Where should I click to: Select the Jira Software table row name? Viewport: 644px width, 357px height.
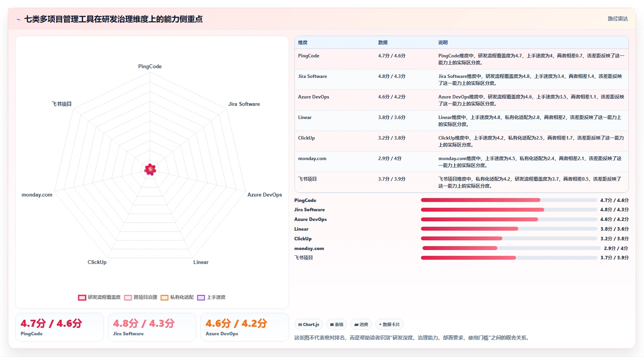point(312,76)
